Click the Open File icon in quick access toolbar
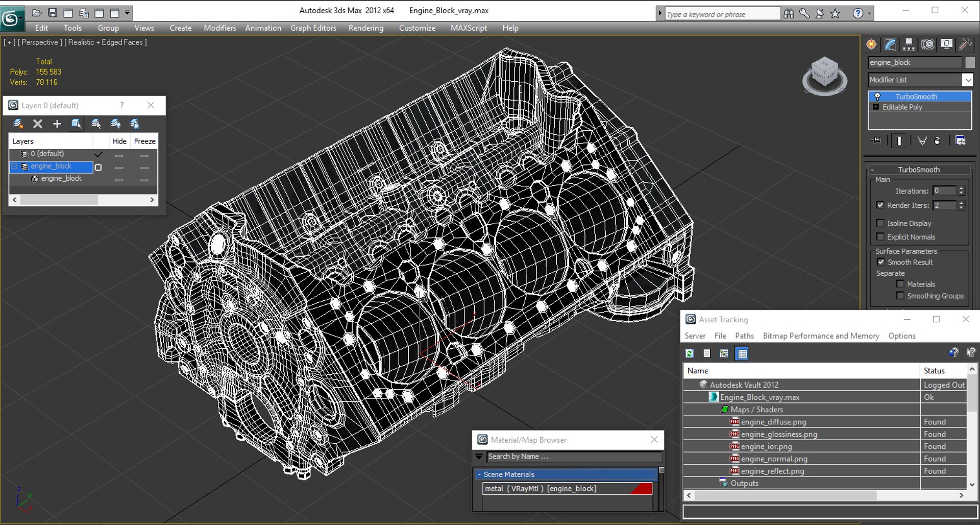 [x=37, y=13]
